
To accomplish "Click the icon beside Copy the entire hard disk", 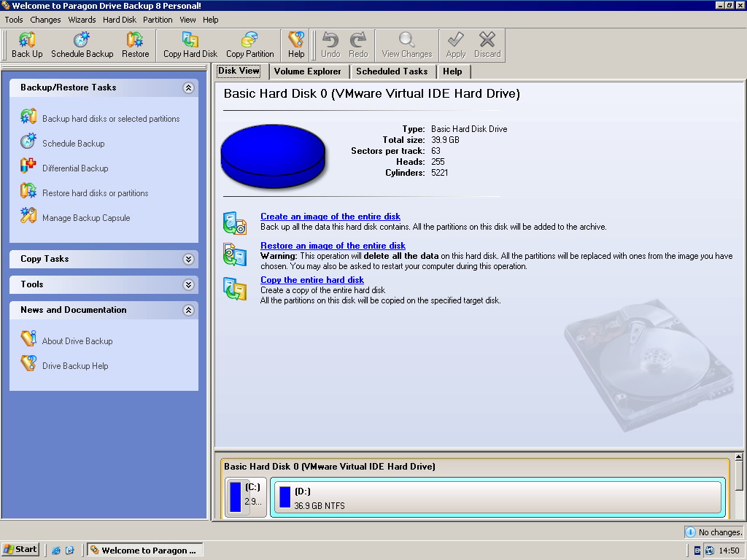I will pos(235,289).
